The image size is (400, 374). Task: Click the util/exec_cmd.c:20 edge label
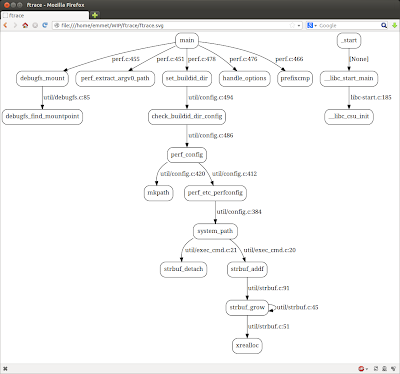coord(269,250)
